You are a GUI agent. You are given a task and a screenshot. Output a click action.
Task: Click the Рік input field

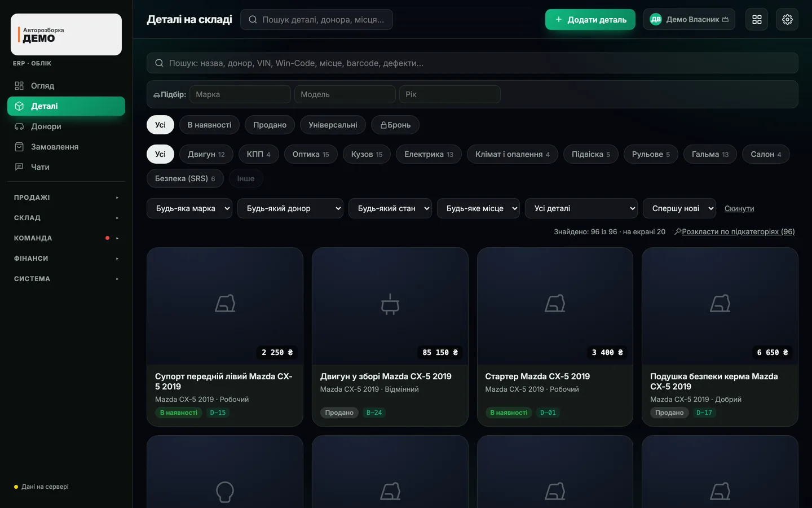click(450, 94)
